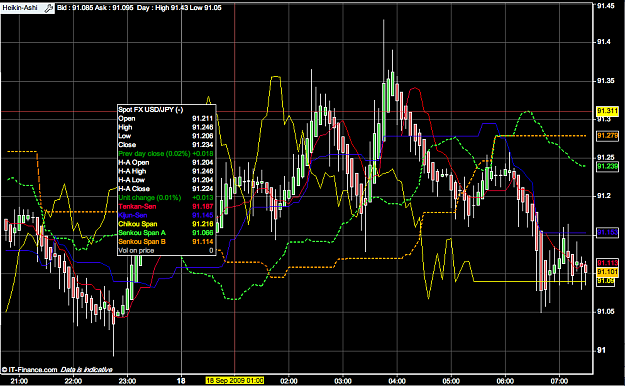Image resolution: width=625 pixels, height=386 pixels.
Task: Click the Spot FX USD/JPY (-) tooltip title
Action: [151, 110]
